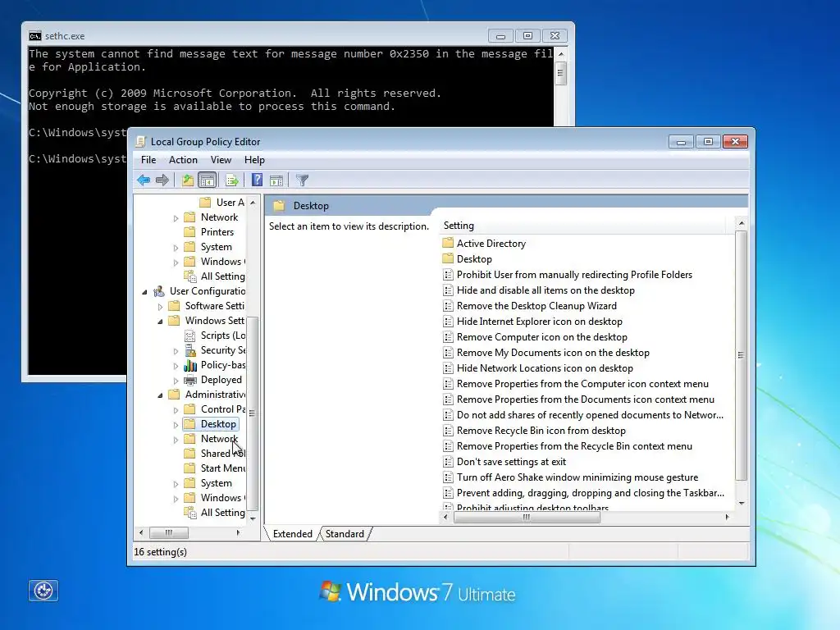Click settings list vertical scrollbar thumb
The height and width of the screenshot is (630, 840).
point(741,356)
